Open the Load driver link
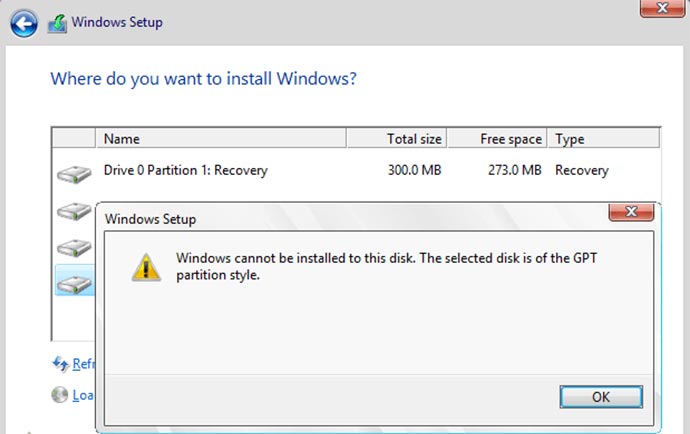690x434 pixels. pyautogui.click(x=82, y=395)
